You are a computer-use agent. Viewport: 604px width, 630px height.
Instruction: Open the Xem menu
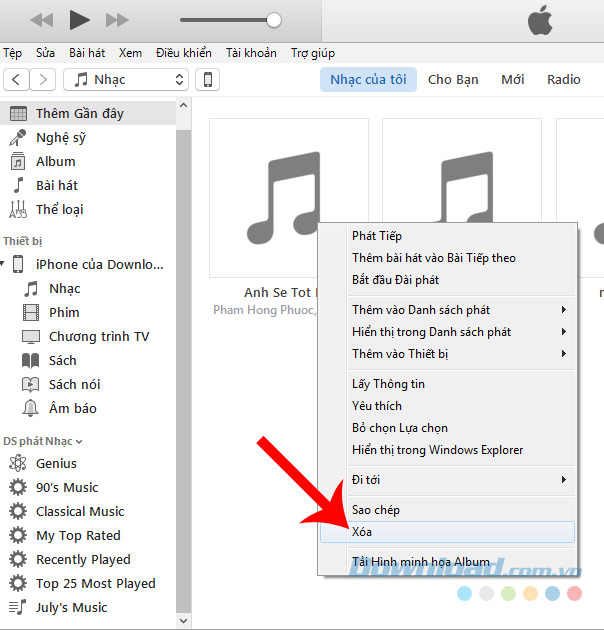[x=130, y=53]
